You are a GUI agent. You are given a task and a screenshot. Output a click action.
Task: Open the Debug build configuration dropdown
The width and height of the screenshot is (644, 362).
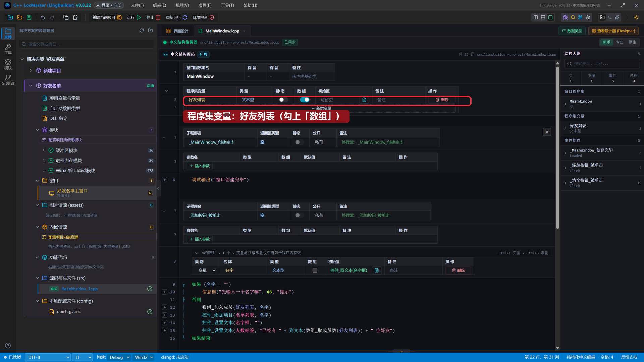click(x=119, y=357)
